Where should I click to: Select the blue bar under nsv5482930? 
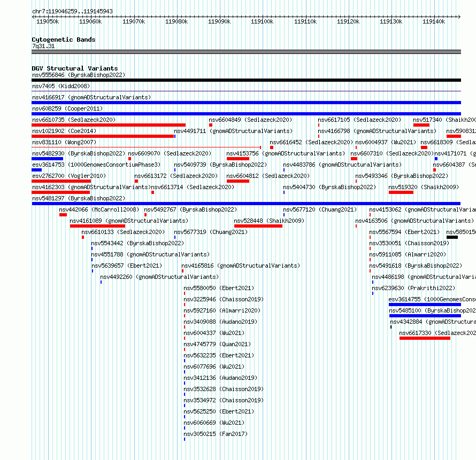(x=48, y=159)
